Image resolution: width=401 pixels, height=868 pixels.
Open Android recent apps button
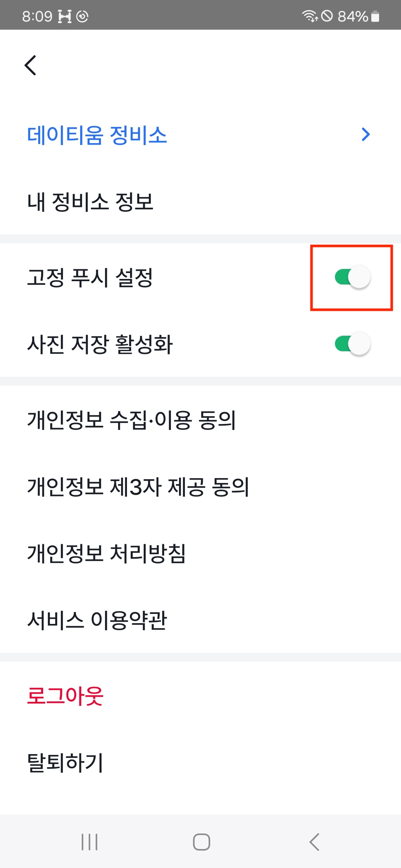89,842
